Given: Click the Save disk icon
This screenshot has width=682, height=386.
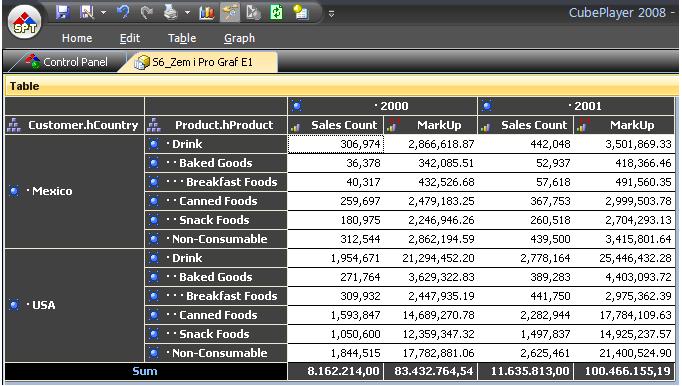Looking at the screenshot, I should point(63,12).
